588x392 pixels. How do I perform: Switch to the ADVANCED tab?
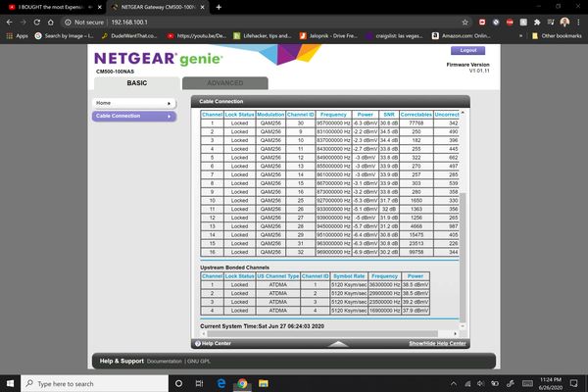point(225,83)
